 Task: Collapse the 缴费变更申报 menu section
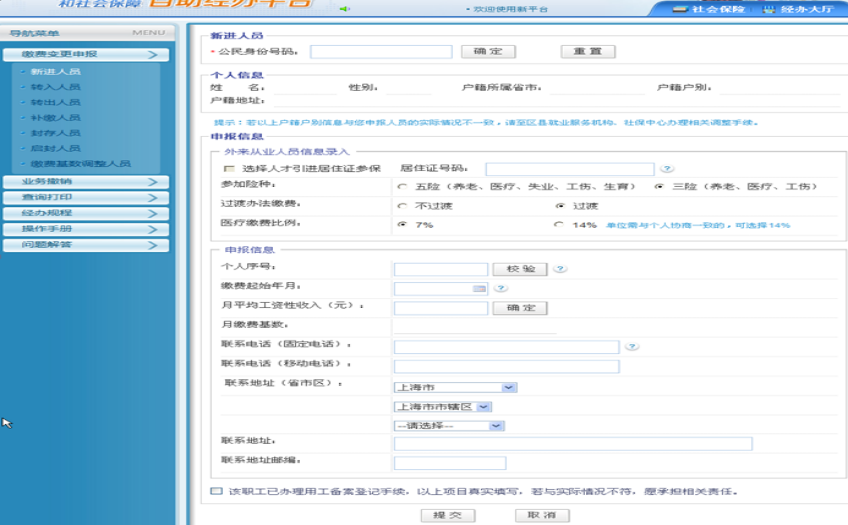click(86, 55)
